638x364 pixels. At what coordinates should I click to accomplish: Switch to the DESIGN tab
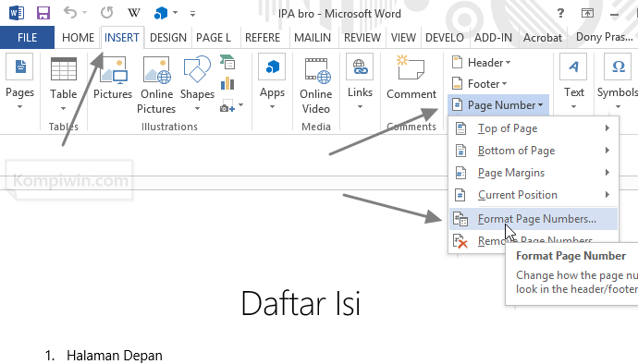point(168,38)
